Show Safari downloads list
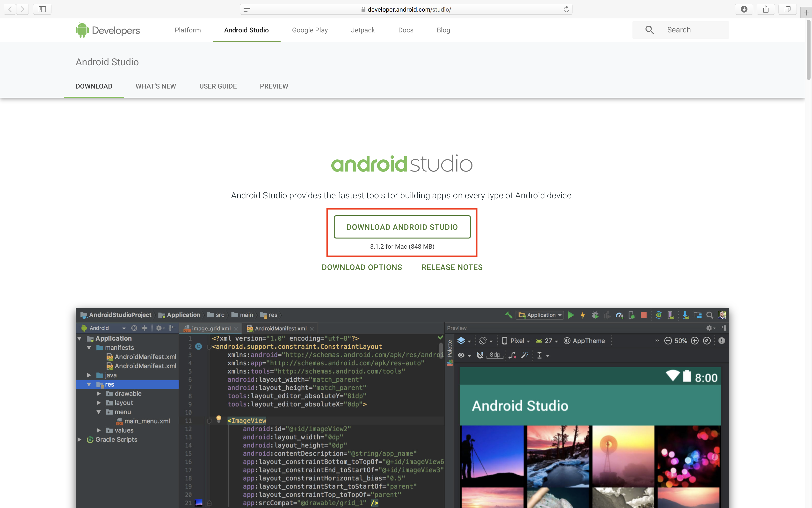This screenshot has height=508, width=812. [x=744, y=9]
